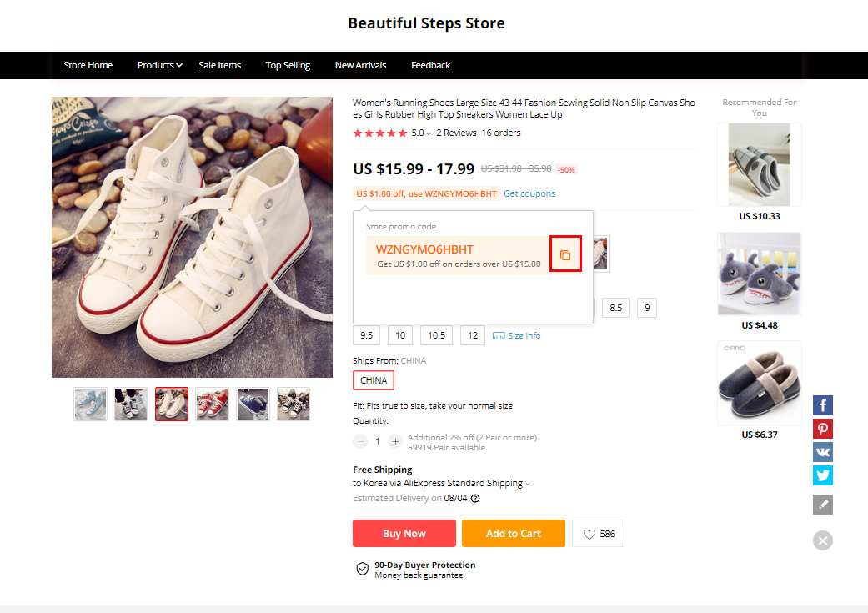Select shoe size 10.5
Viewport: 868px width, 613px height.
[436, 335]
